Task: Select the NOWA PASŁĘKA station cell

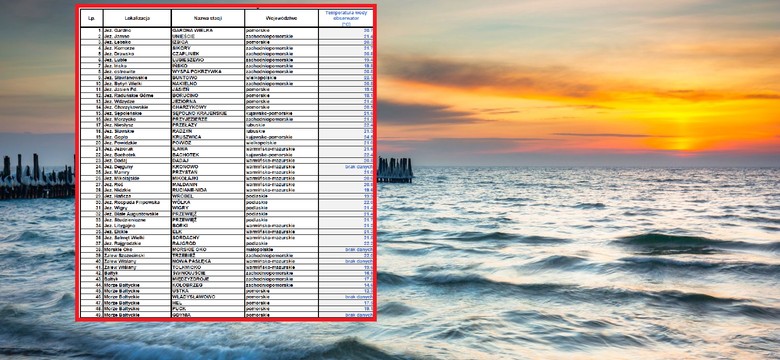Action: [208, 262]
